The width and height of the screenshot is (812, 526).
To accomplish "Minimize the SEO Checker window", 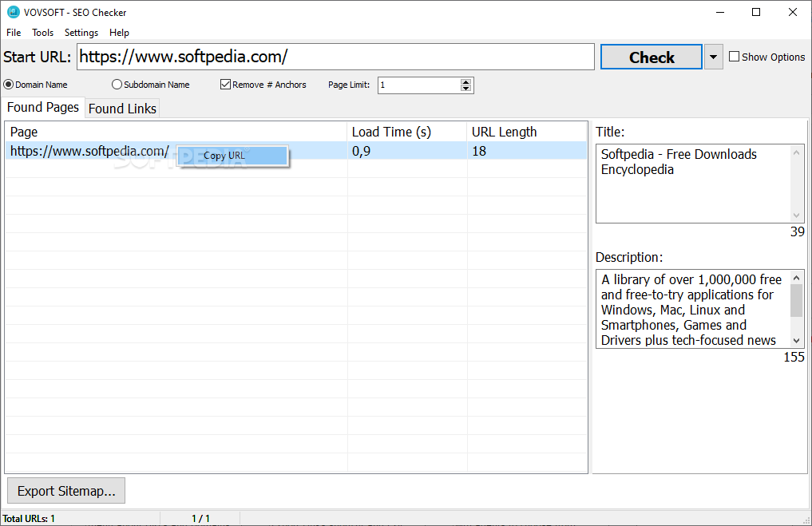I will [720, 12].
